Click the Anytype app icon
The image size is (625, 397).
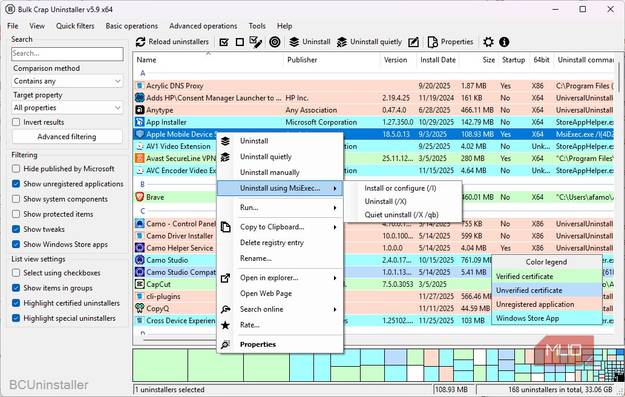coord(140,110)
